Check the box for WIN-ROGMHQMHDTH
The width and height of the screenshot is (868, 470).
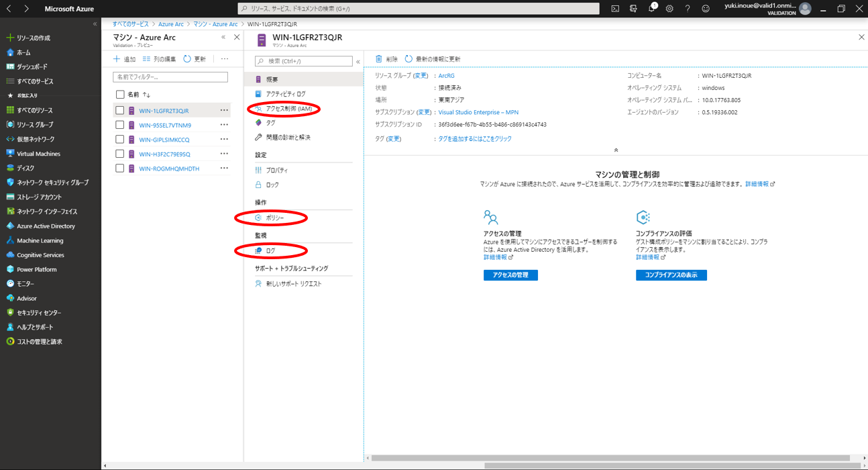pos(120,169)
